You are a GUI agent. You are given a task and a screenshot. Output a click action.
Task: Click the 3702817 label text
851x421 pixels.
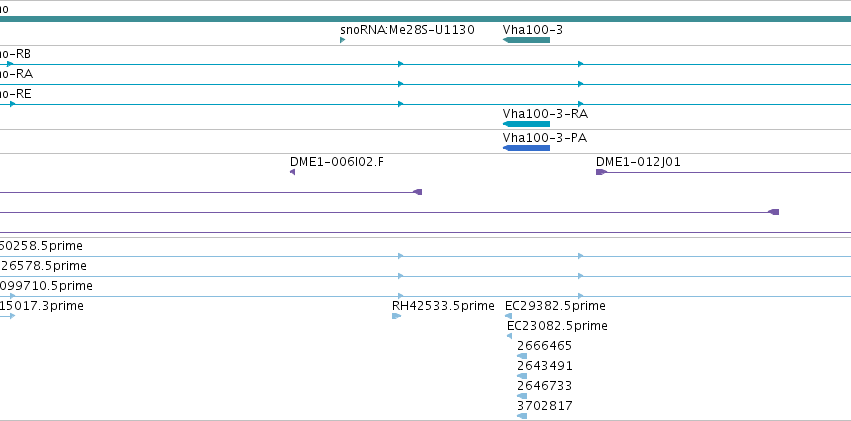coord(544,406)
